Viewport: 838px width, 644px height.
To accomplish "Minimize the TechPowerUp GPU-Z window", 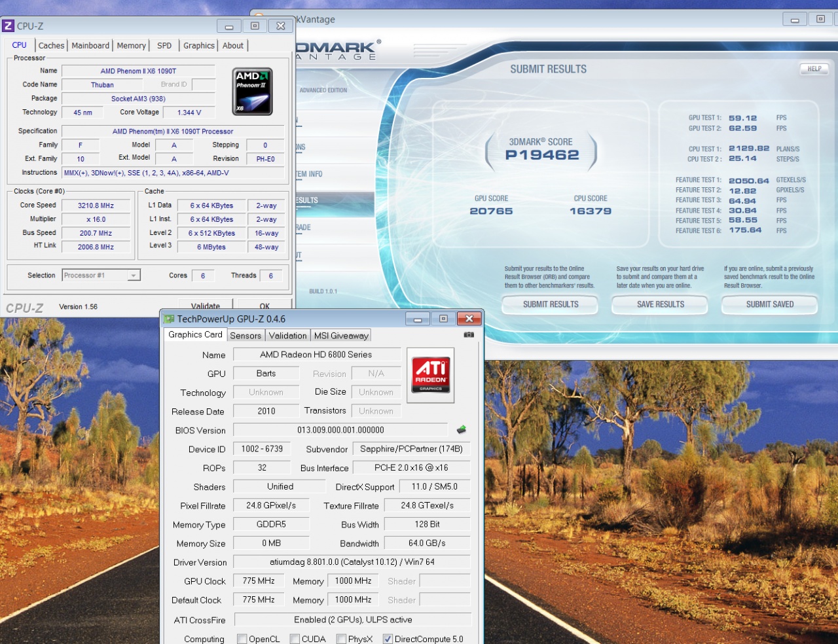I will pos(418,319).
